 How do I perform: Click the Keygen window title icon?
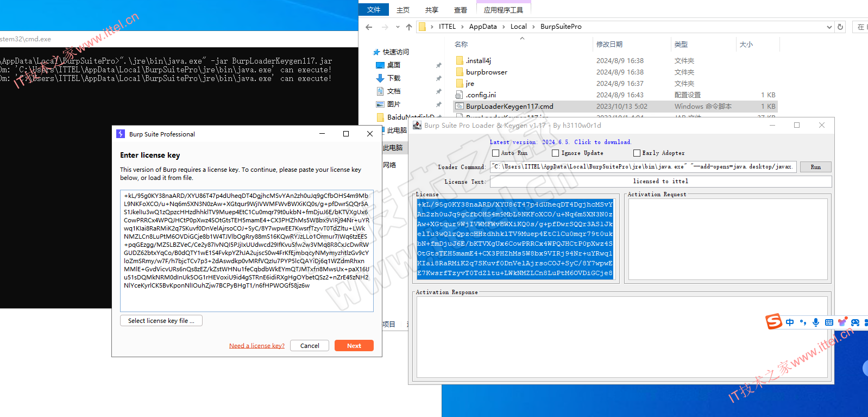(x=417, y=125)
